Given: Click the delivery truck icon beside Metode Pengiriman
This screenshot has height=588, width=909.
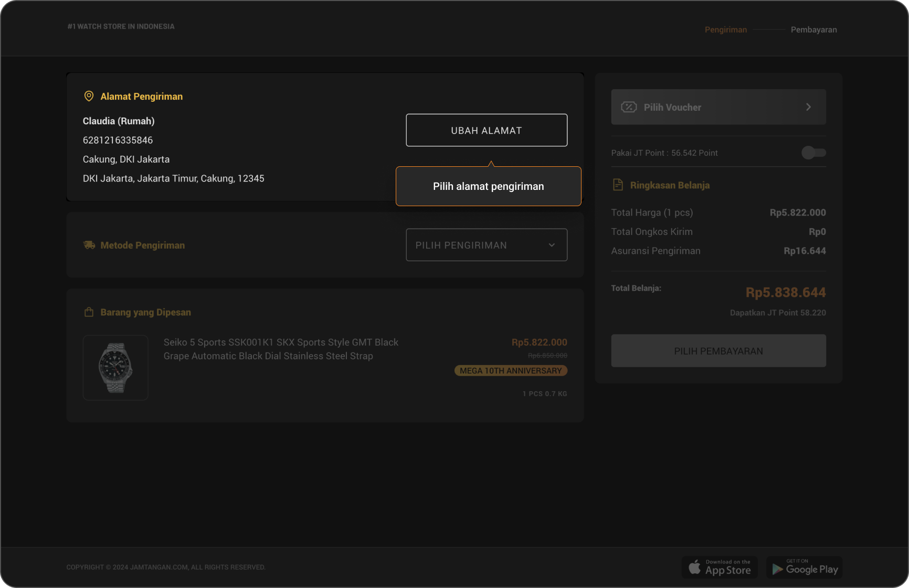Looking at the screenshot, I should click(x=89, y=245).
